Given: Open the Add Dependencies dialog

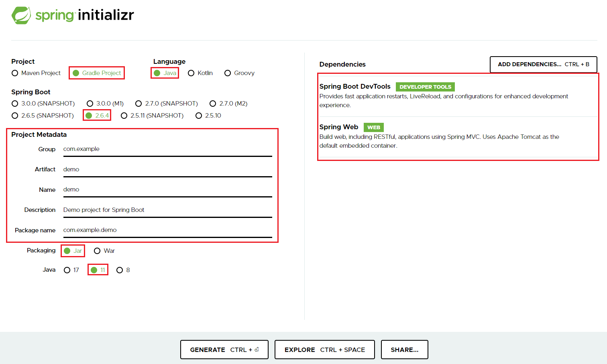Looking at the screenshot, I should [544, 65].
